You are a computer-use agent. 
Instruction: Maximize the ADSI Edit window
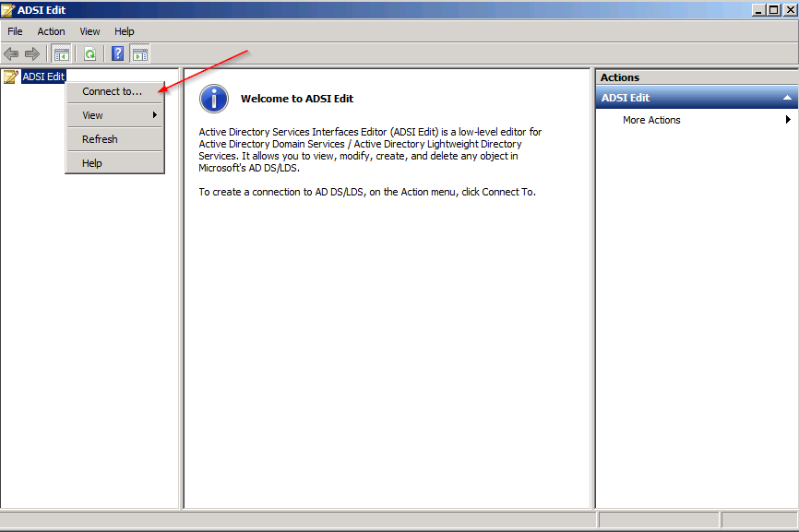[x=773, y=9]
